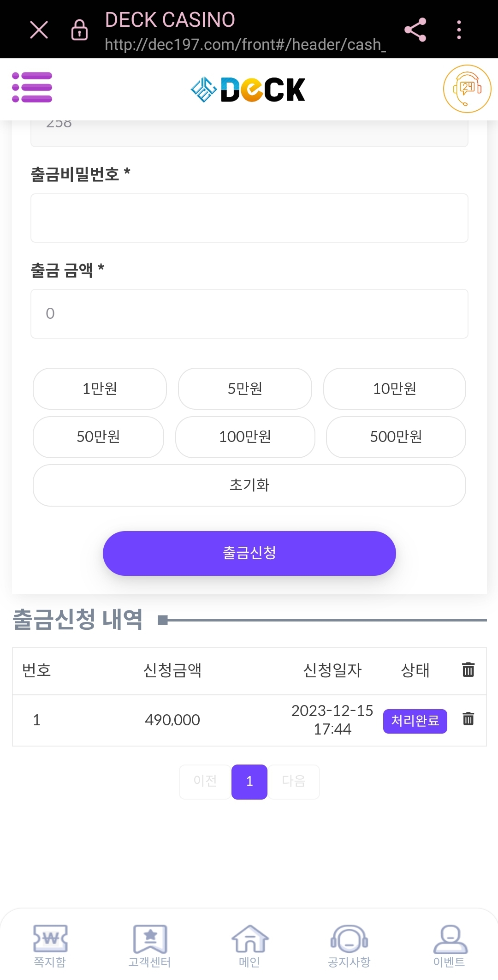
Task: Go to 고객센터 customer center
Action: point(149,946)
